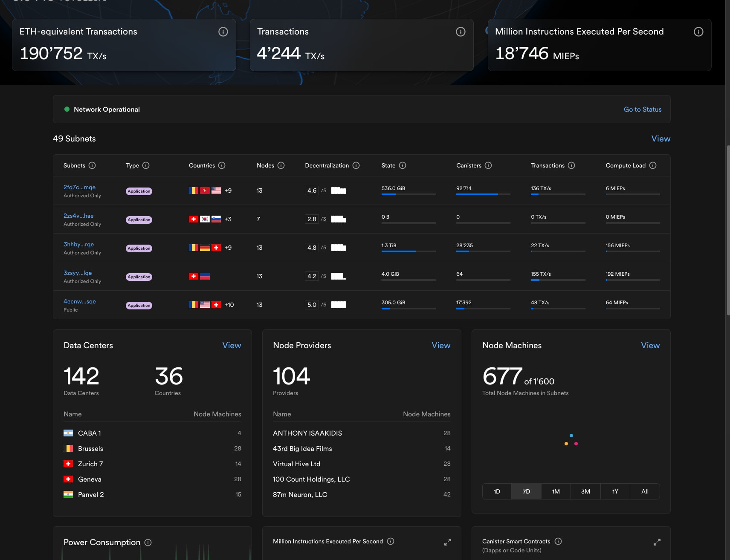This screenshot has height=560, width=730.
Task: Select ANTHONY ISAAKIDIS provider row
Action: pos(362,433)
